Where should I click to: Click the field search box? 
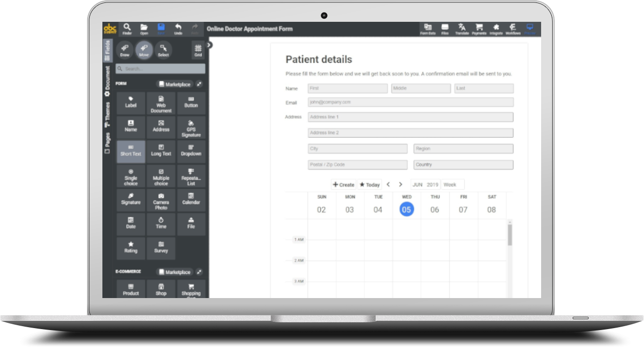[160, 69]
